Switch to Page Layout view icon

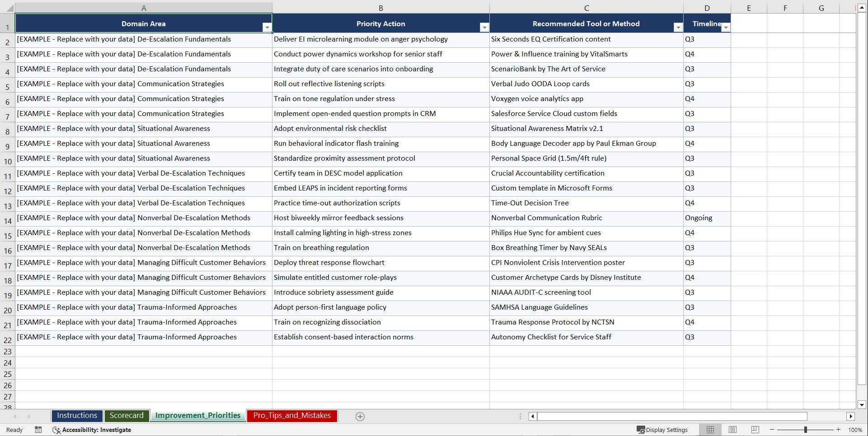click(x=732, y=429)
